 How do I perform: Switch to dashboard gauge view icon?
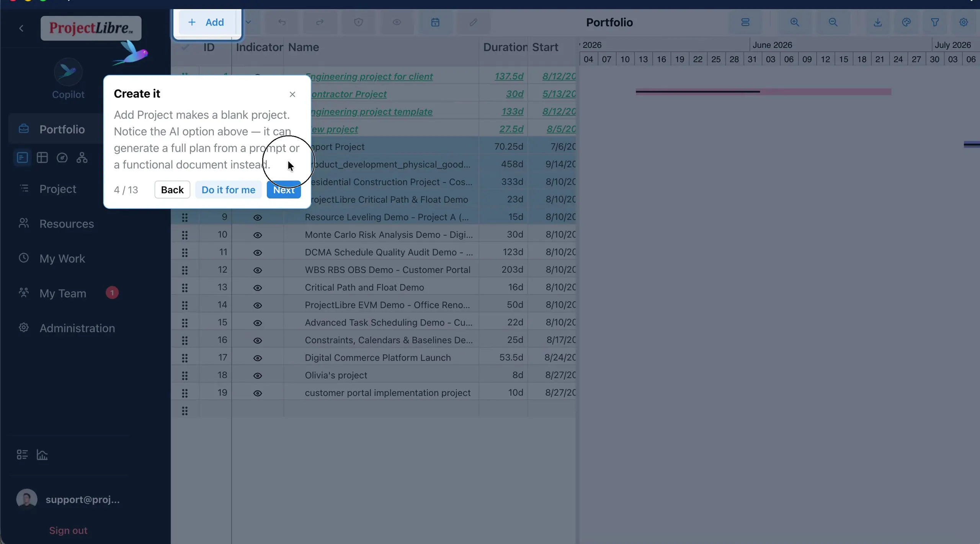pyautogui.click(x=62, y=157)
